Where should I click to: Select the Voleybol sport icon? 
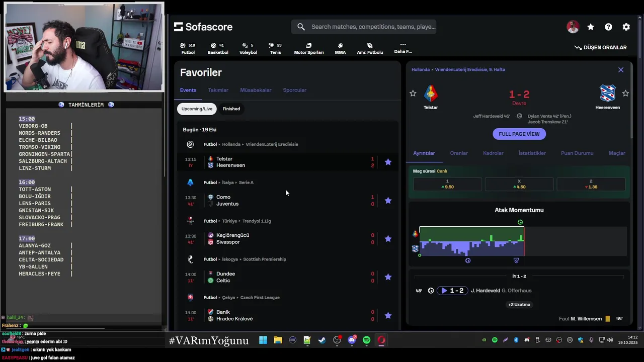click(248, 48)
